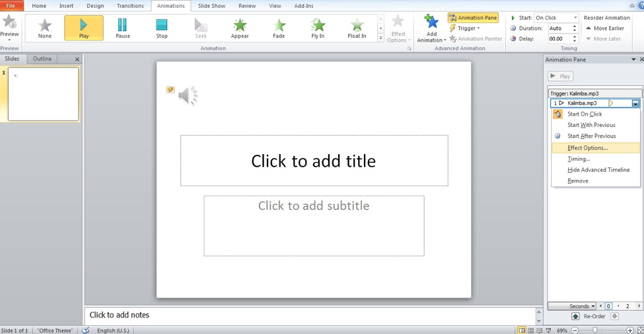This screenshot has height=334, width=644.
Task: Switch to the Slide Show tab
Action: pyautogui.click(x=211, y=6)
